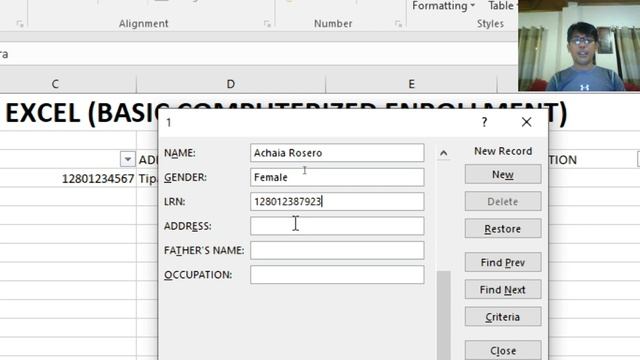Screen dimensions: 640x360
Task: Select column E header
Action: [411, 84]
